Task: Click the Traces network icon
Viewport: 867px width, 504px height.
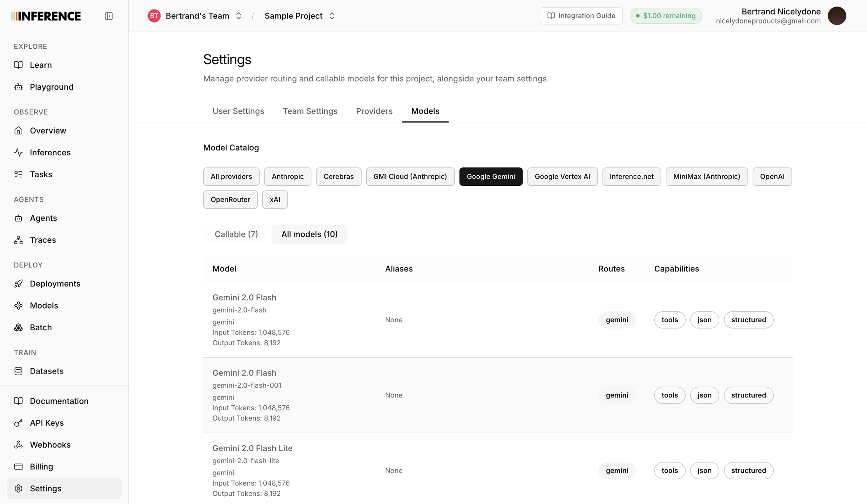Action: (18, 240)
